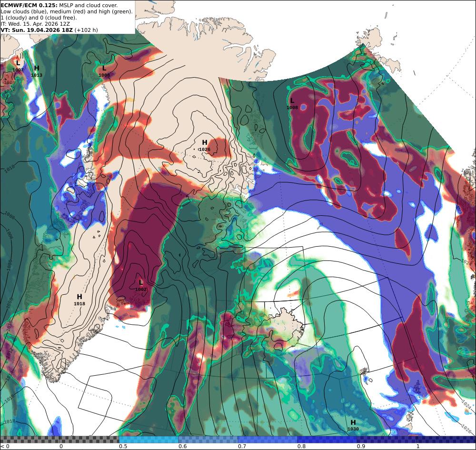Click the '0.5' color bar tick label
This screenshot has height=450, width=476.
(123, 446)
